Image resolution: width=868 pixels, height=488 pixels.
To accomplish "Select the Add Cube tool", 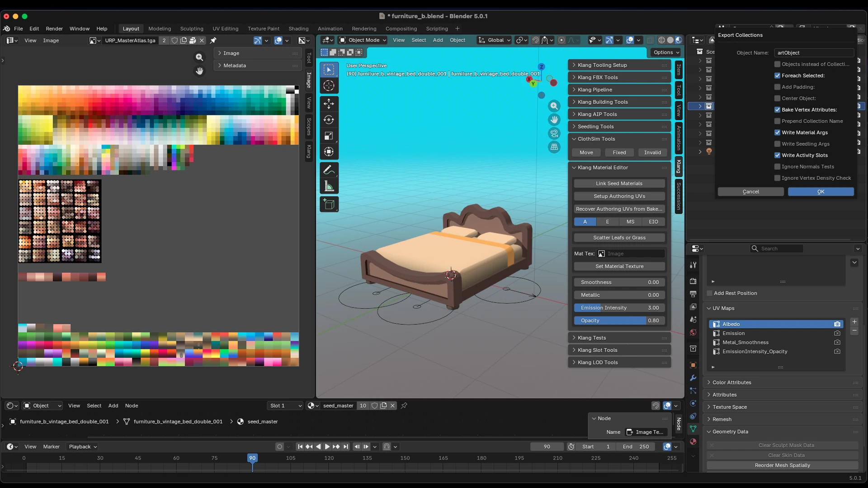I will click(329, 205).
